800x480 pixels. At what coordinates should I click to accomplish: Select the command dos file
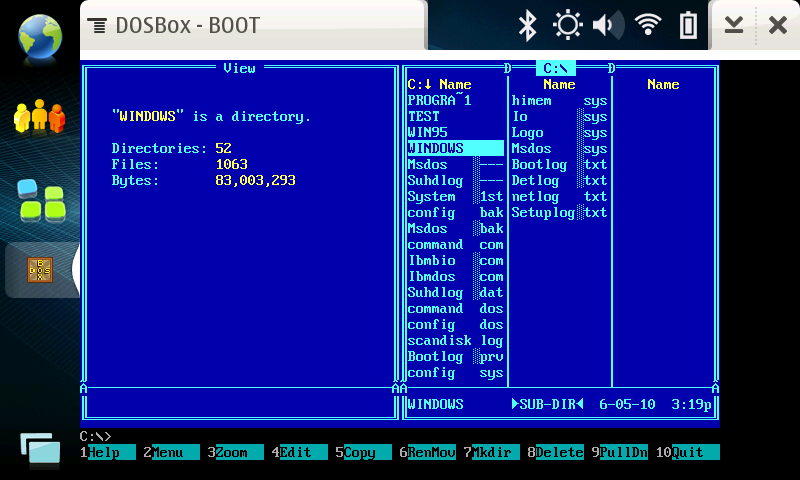point(455,308)
